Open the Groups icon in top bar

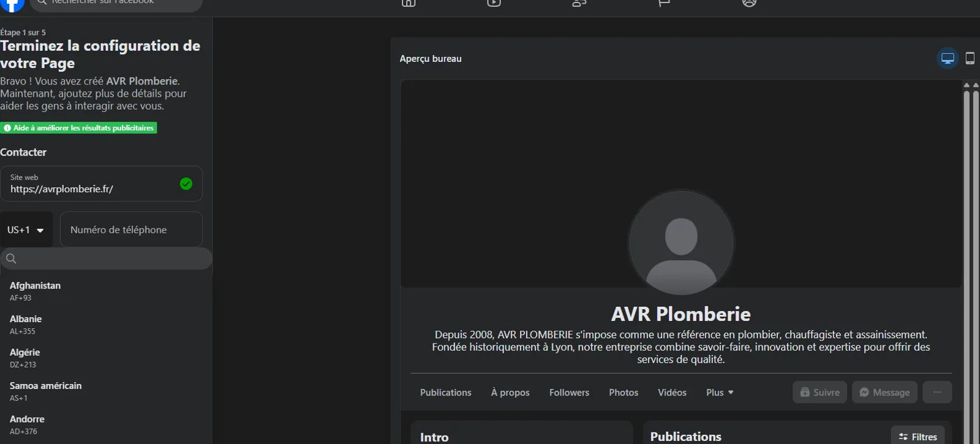click(x=749, y=3)
